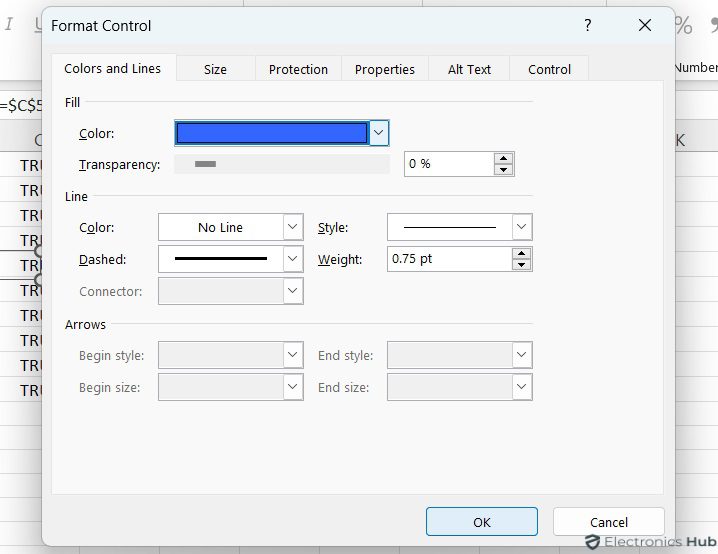718x554 pixels.
Task: Click the Cancel button
Action: [608, 522]
